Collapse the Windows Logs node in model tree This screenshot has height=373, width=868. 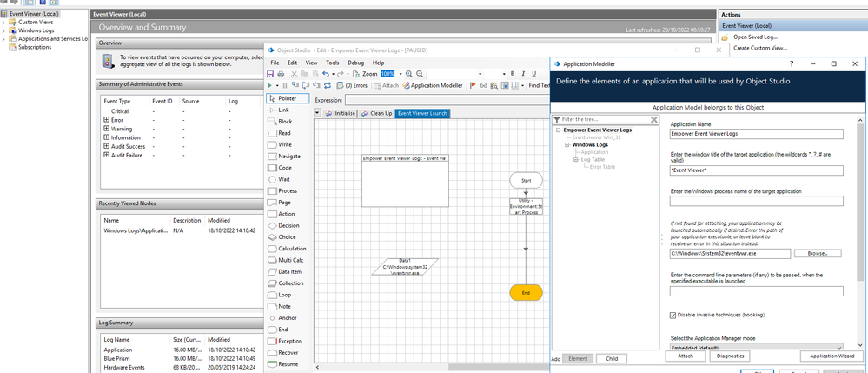(568, 144)
